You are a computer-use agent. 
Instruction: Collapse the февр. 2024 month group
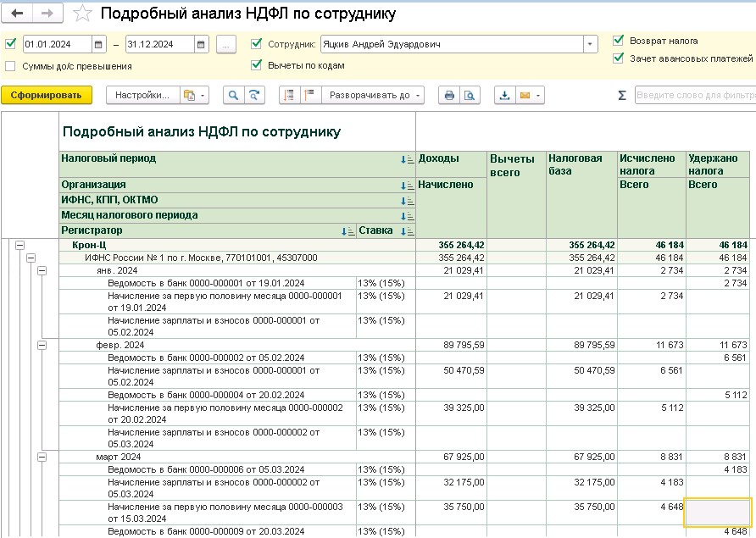pos(42,345)
